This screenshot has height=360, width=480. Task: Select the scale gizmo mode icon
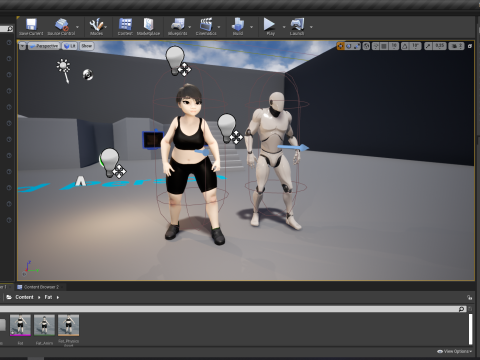[x=357, y=46]
